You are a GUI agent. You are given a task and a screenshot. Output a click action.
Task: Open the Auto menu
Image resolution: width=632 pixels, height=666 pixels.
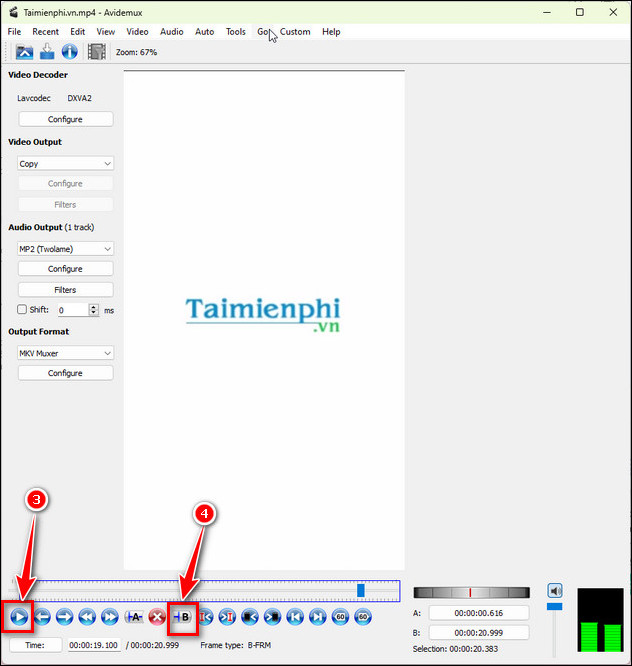point(204,31)
